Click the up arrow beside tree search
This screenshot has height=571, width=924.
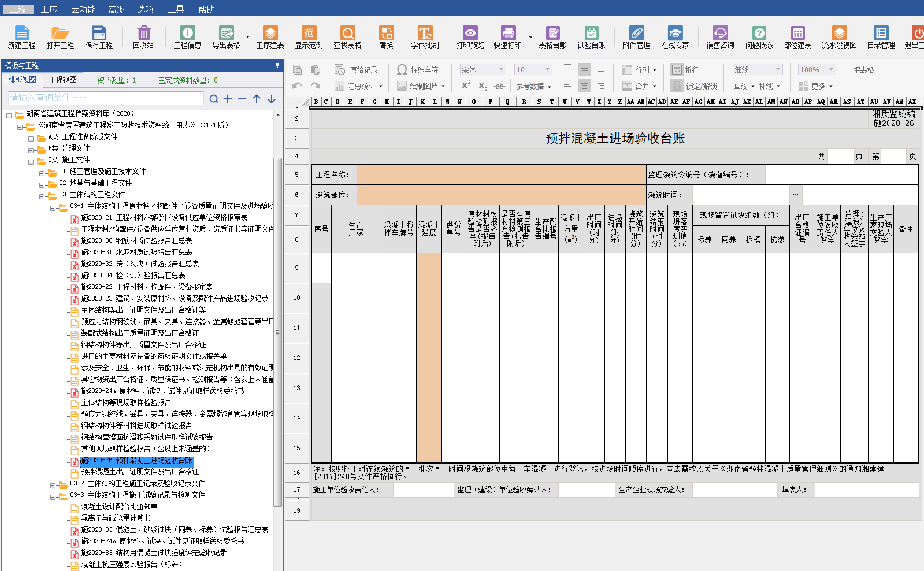tap(257, 99)
